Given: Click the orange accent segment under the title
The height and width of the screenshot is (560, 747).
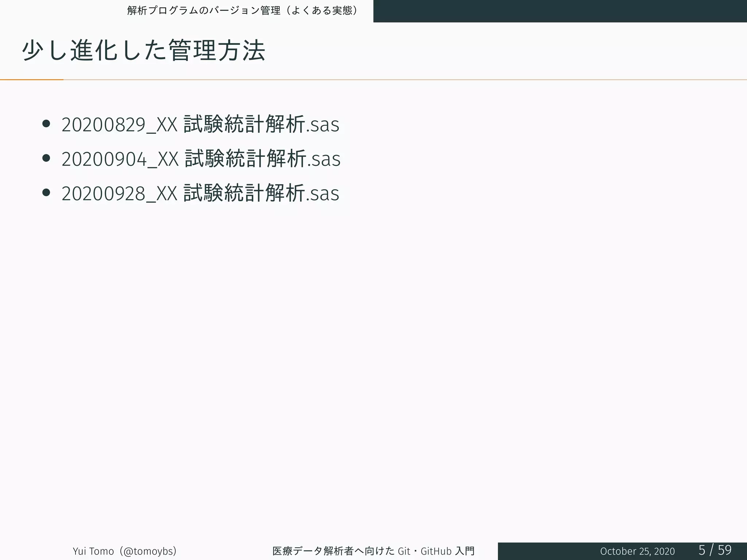Looking at the screenshot, I should tap(32, 79).
